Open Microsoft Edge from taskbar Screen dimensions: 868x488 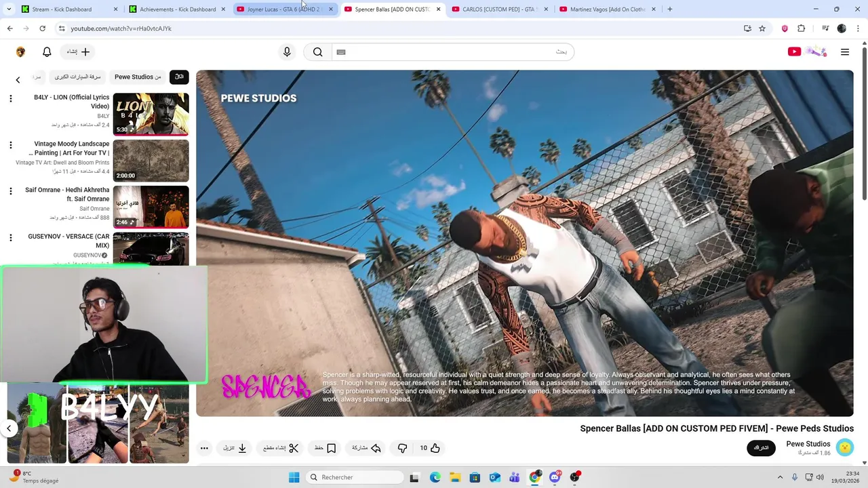(x=435, y=477)
